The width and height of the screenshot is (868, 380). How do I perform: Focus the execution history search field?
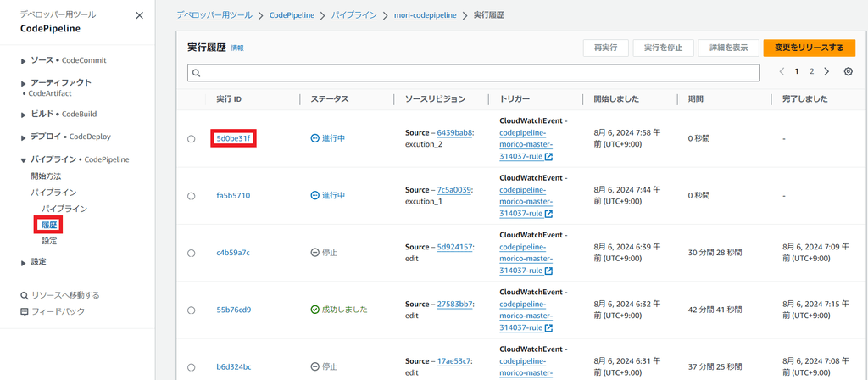coord(474,73)
